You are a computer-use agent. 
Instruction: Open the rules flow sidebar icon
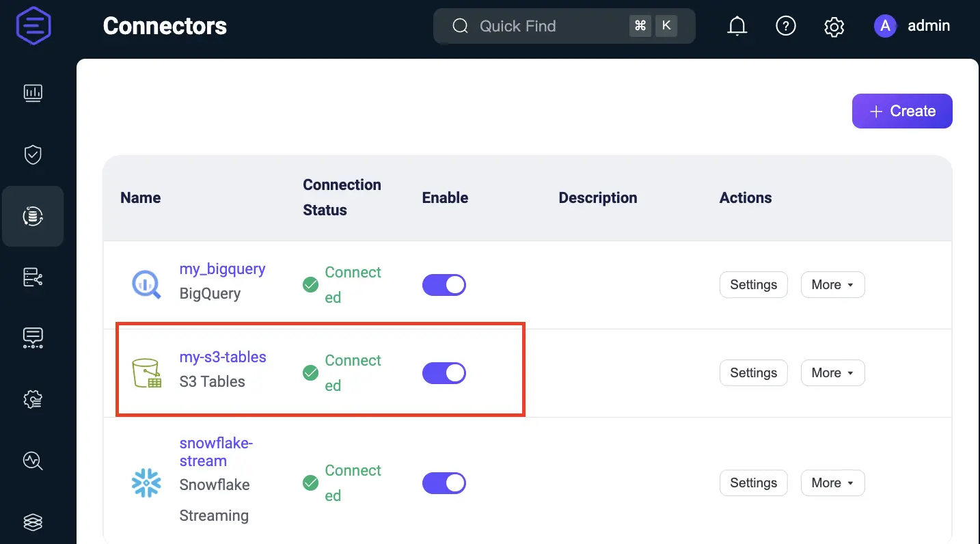[33, 277]
